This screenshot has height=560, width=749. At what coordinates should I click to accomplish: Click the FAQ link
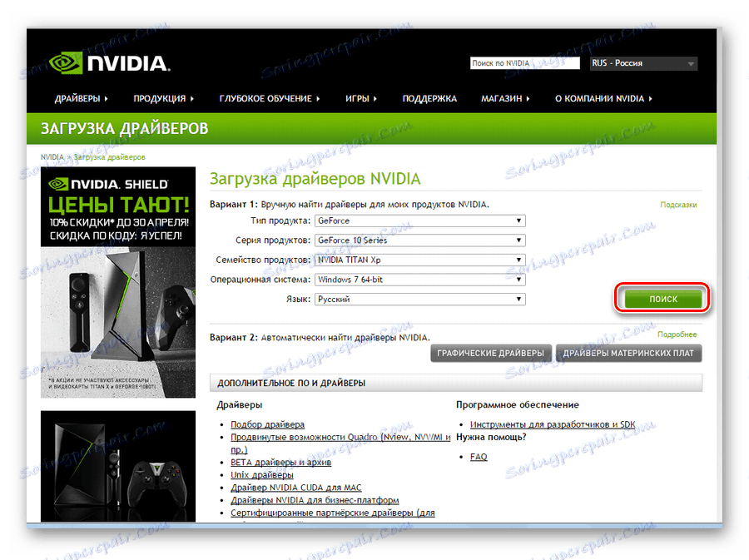click(478, 456)
